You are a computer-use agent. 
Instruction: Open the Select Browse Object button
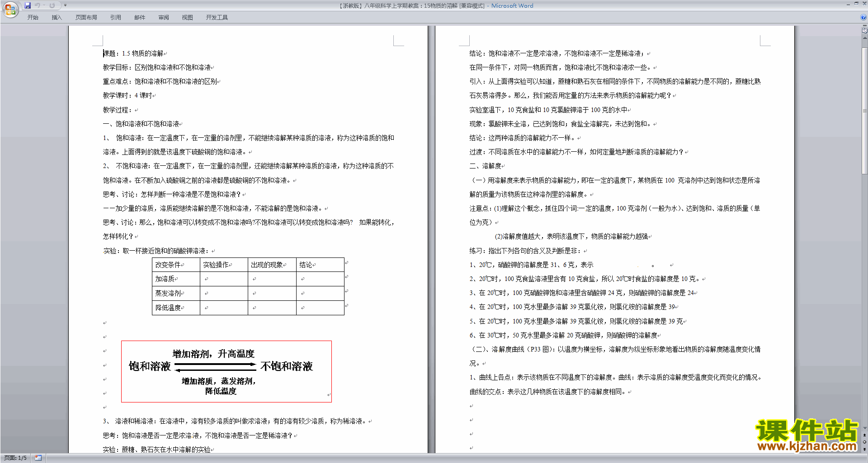click(x=864, y=442)
